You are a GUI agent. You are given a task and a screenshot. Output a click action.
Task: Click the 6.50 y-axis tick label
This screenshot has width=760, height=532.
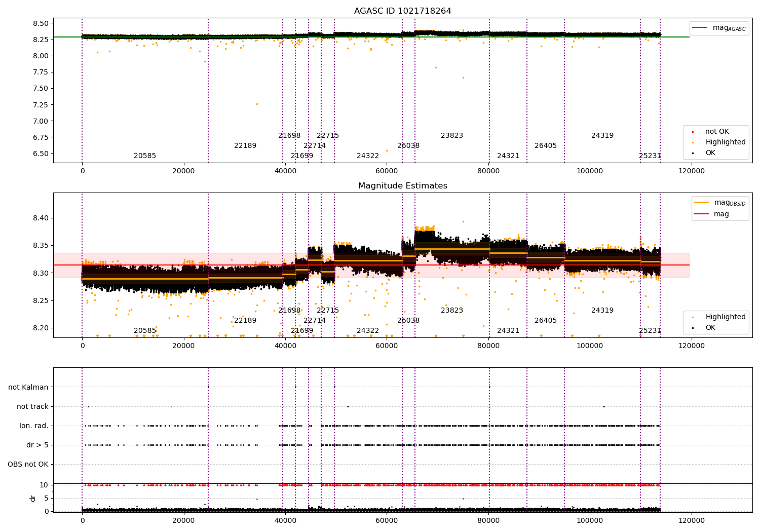click(40, 154)
